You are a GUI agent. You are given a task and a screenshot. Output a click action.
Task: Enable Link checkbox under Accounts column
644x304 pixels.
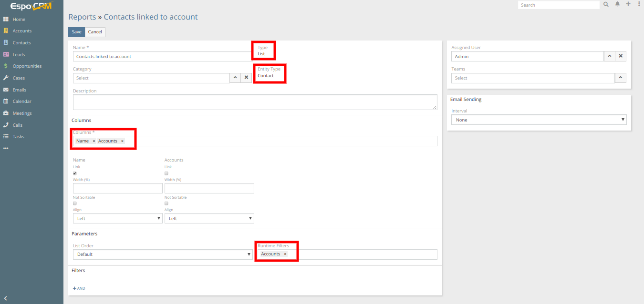(166, 173)
